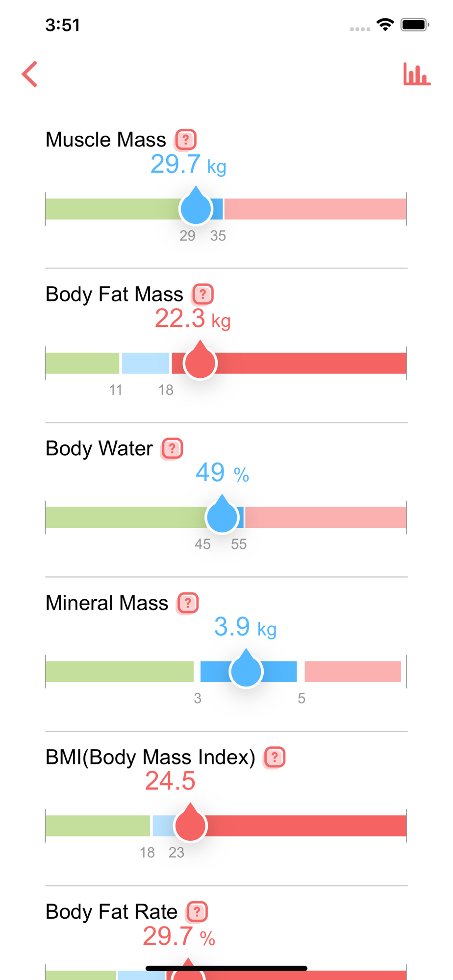
Task: Select the 49 % body water reading
Action: point(222,473)
